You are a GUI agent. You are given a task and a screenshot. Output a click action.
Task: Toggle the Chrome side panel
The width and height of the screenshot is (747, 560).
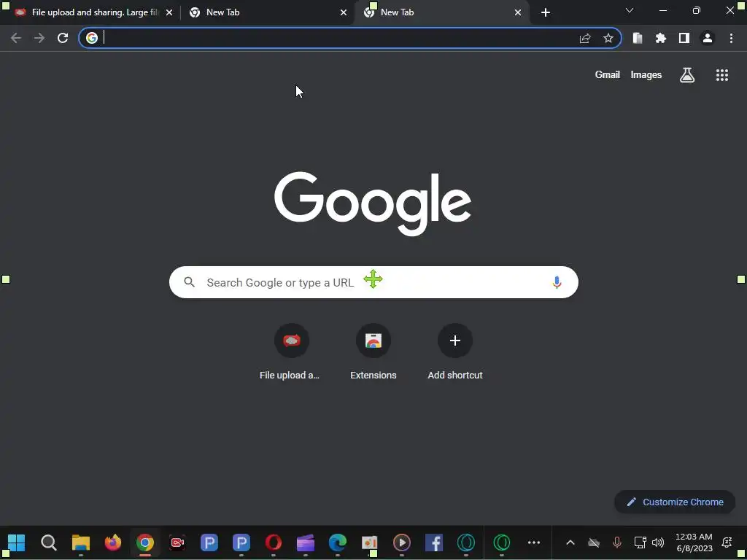point(684,38)
